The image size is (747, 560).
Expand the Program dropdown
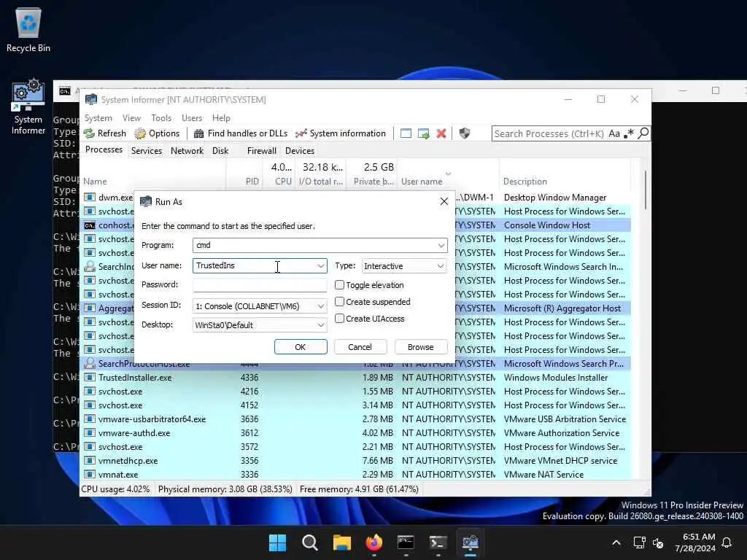click(441, 245)
